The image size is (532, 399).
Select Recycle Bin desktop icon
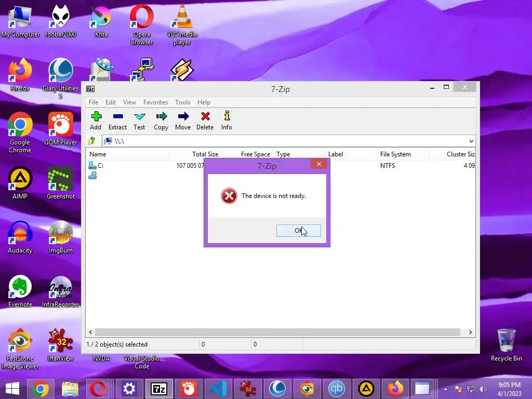point(506,345)
